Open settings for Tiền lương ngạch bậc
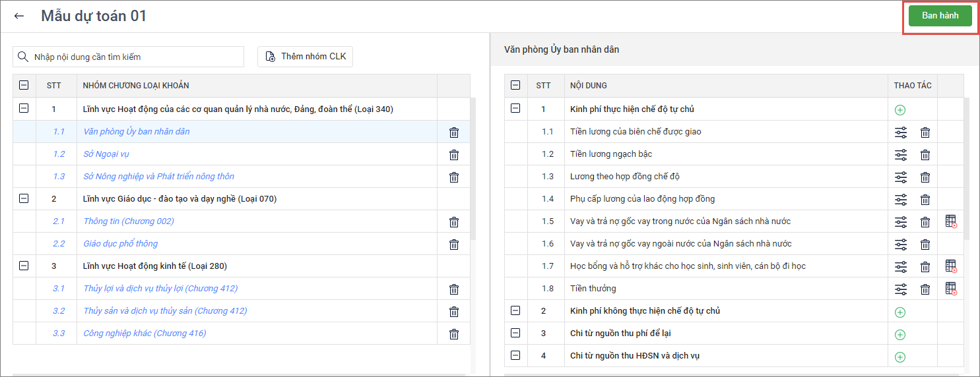 pos(901,154)
